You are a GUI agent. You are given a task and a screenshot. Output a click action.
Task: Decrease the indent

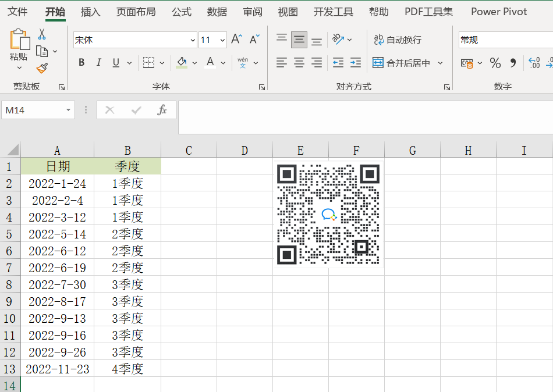click(x=338, y=63)
